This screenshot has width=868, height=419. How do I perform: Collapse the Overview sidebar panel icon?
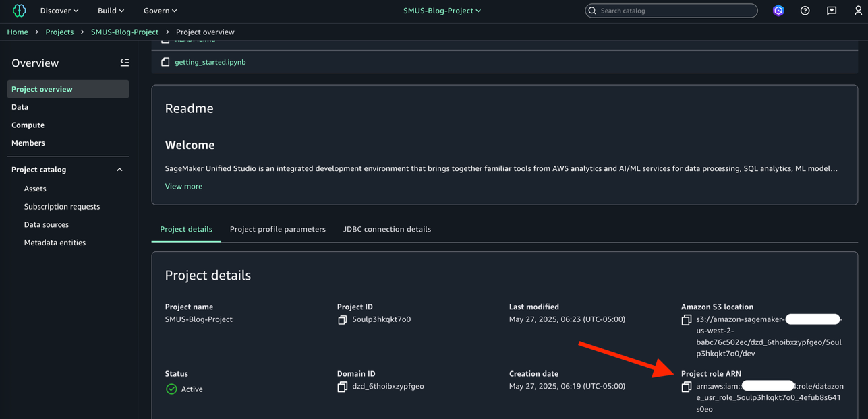point(125,63)
